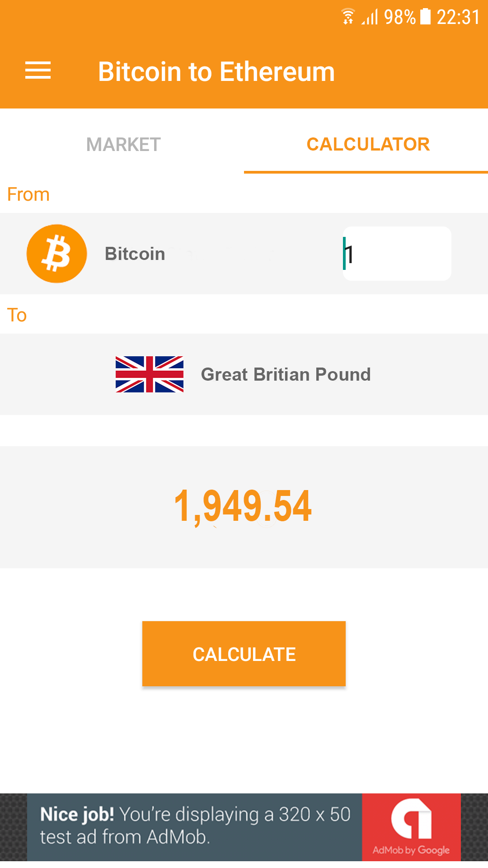The image size is (488, 868).
Task: Open the AdMob test ad banner
Action: [x=194, y=827]
